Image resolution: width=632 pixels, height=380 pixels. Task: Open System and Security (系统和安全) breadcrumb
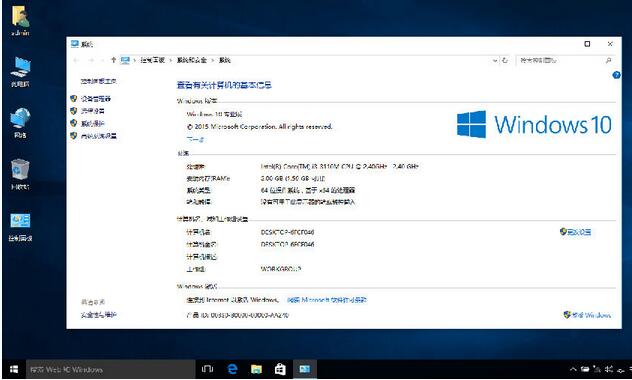click(192, 60)
